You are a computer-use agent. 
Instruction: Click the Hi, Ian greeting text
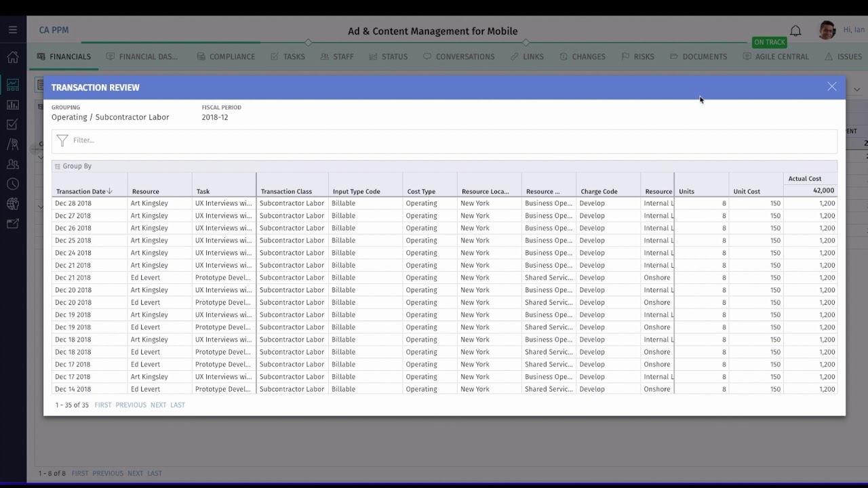pos(854,30)
